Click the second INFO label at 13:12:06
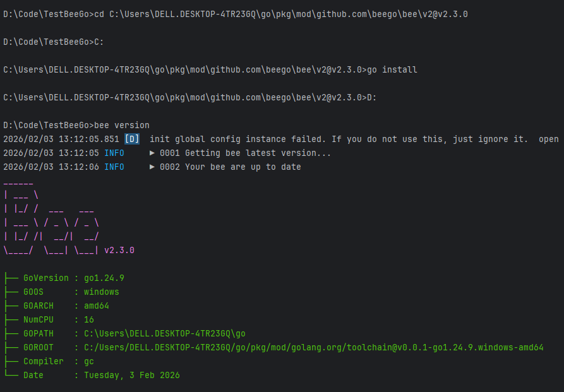 tap(114, 167)
